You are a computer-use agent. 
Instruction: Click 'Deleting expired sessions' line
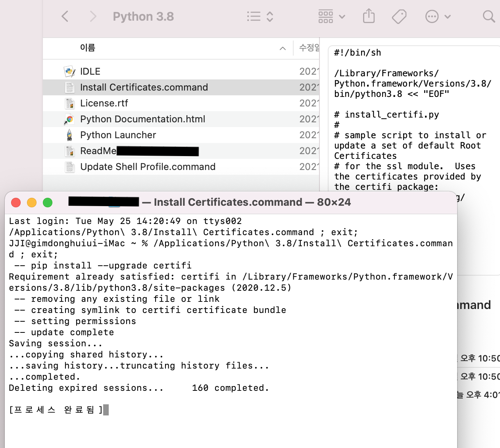[139, 388]
